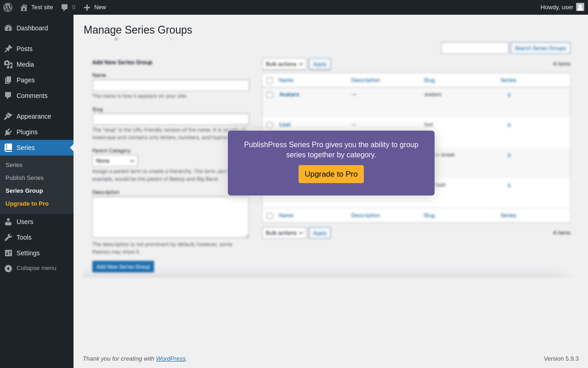Open the Parent Category dropdown

tap(115, 161)
